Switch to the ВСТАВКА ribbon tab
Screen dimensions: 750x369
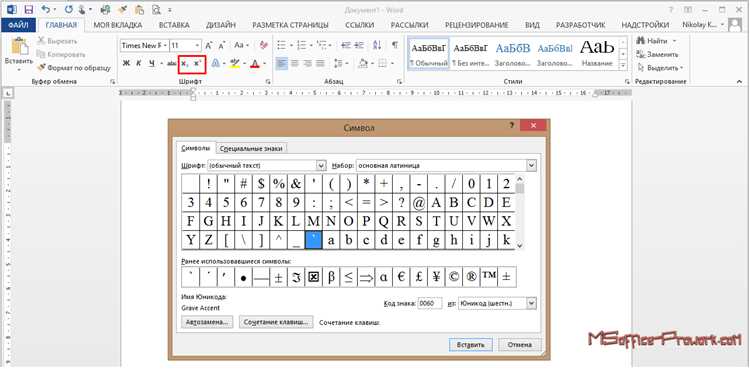(x=174, y=25)
